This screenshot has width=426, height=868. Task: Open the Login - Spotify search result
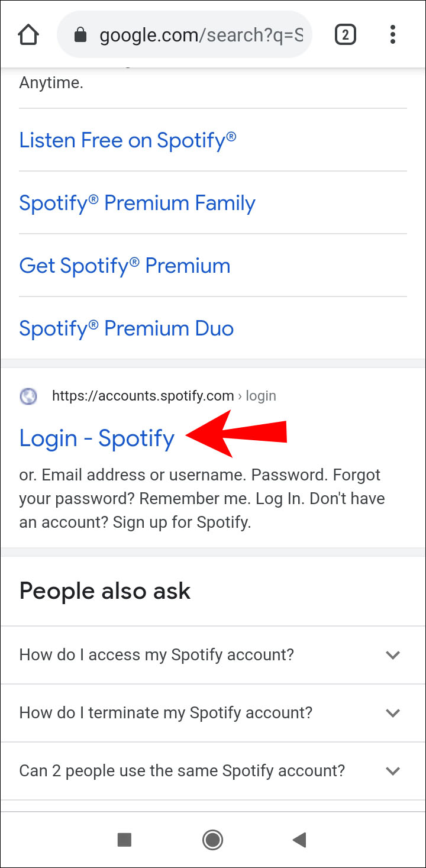tap(97, 438)
